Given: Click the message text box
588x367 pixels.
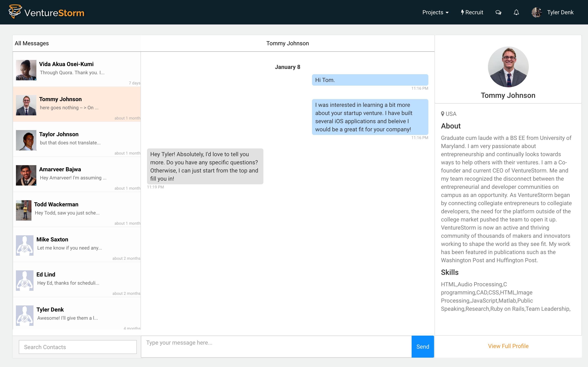Looking at the screenshot, I should (276, 346).
